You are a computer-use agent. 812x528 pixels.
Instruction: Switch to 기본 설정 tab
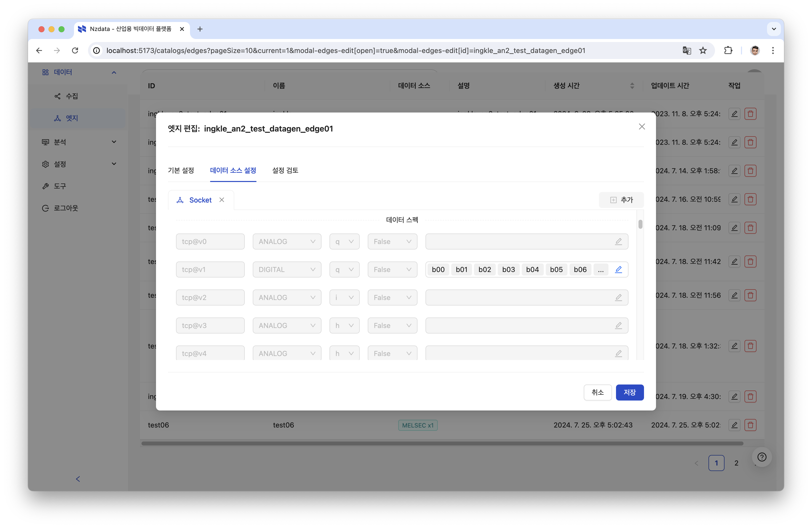[181, 170]
